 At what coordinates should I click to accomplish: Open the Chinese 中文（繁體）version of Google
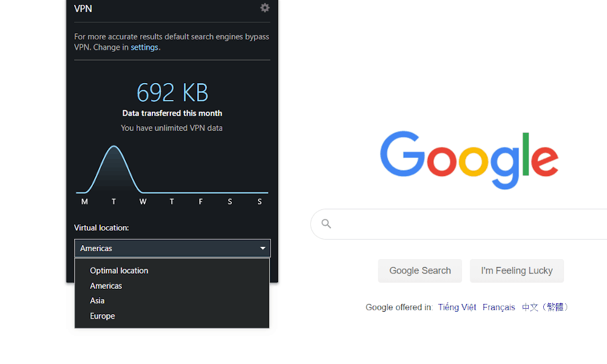pos(546,307)
